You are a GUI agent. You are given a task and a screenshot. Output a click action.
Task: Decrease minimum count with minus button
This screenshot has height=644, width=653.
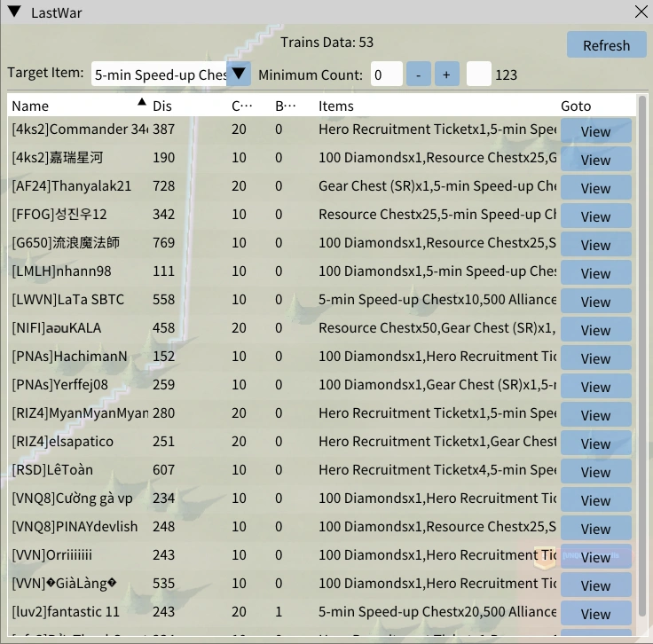[419, 75]
